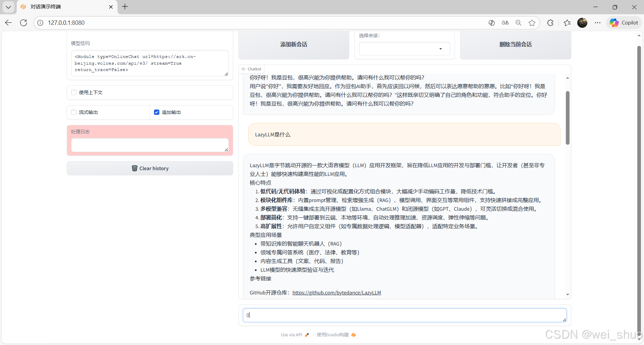Go back to previous page
Screen dimensions: 644x345
8,23
